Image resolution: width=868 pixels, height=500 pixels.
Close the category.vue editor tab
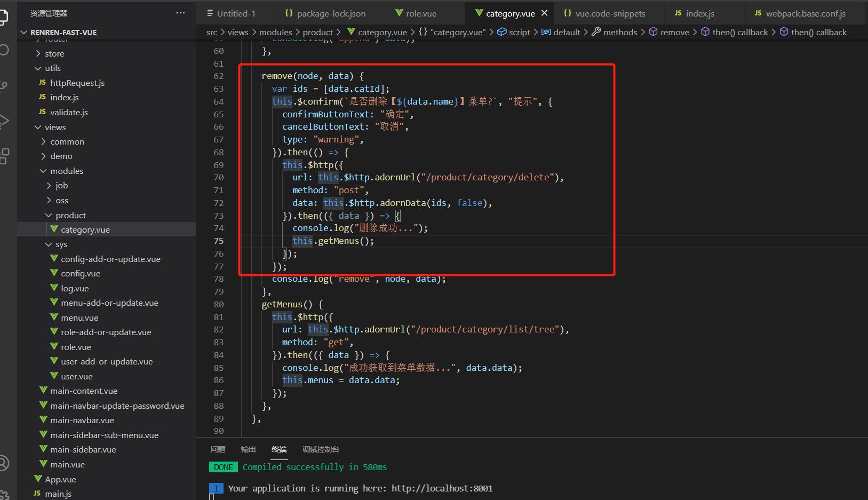coord(544,13)
